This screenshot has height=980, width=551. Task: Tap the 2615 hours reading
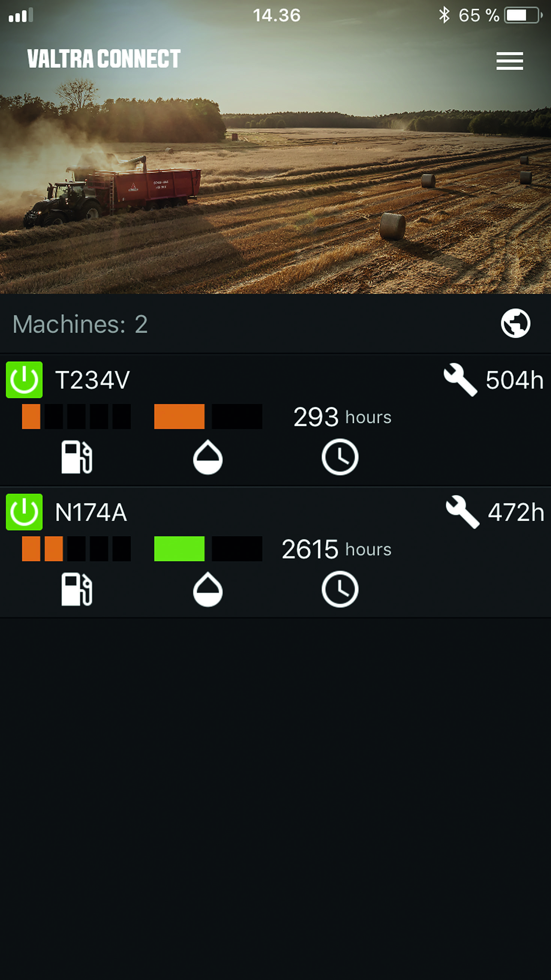point(336,549)
